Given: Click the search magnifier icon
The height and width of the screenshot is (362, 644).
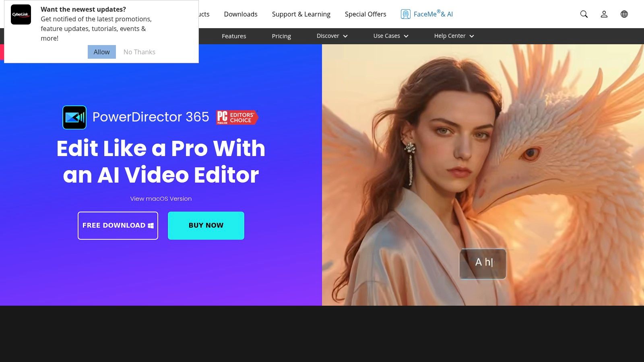Looking at the screenshot, I should click(584, 14).
